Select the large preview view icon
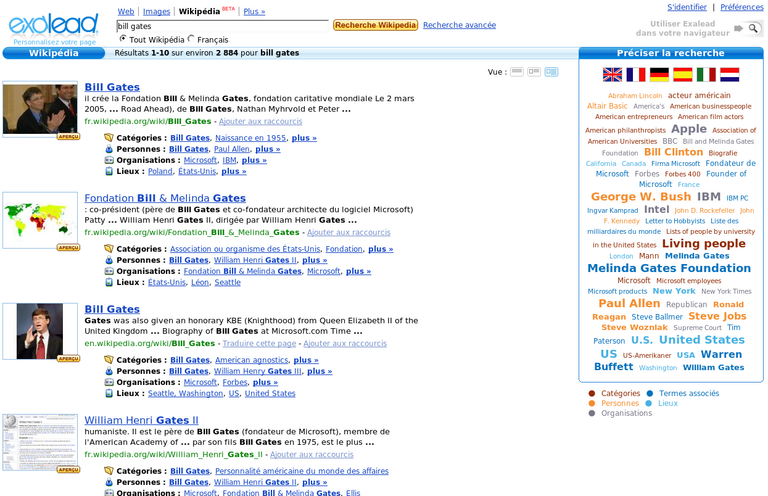 pyautogui.click(x=552, y=72)
